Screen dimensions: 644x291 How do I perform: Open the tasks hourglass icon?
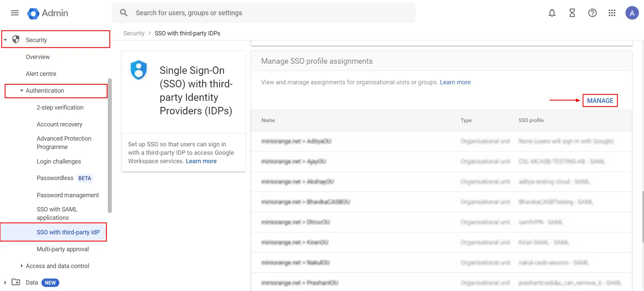572,13
